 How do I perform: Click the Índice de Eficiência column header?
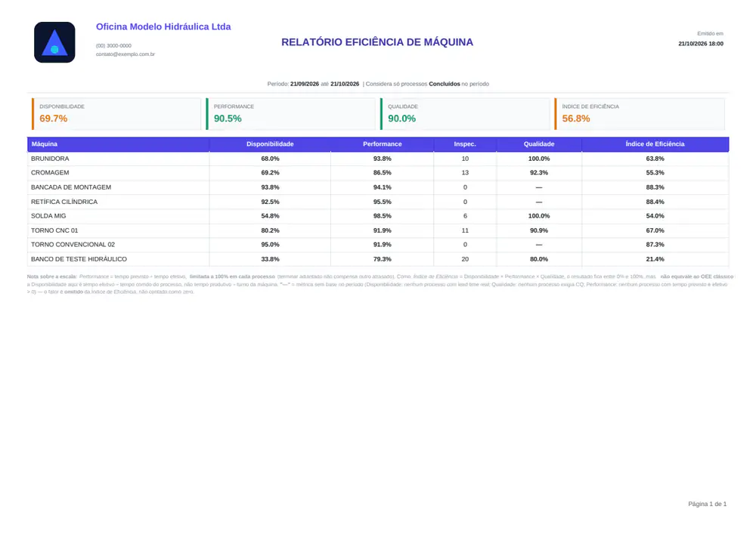pyautogui.click(x=655, y=144)
